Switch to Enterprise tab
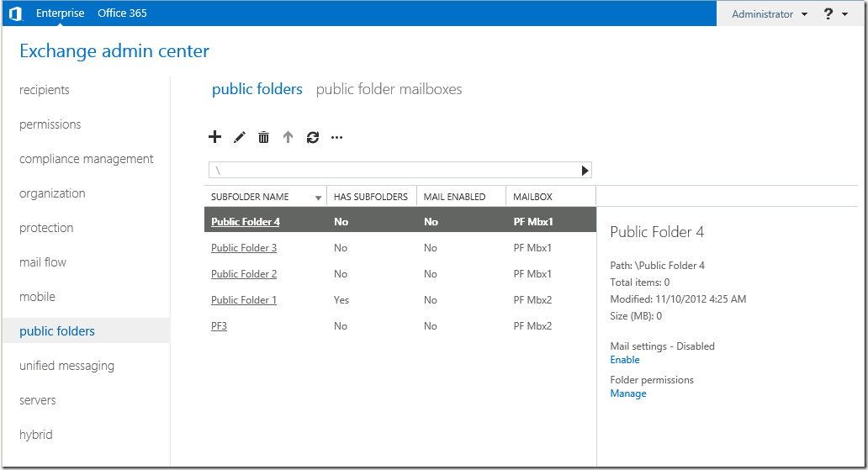The image size is (868, 470). pos(61,13)
